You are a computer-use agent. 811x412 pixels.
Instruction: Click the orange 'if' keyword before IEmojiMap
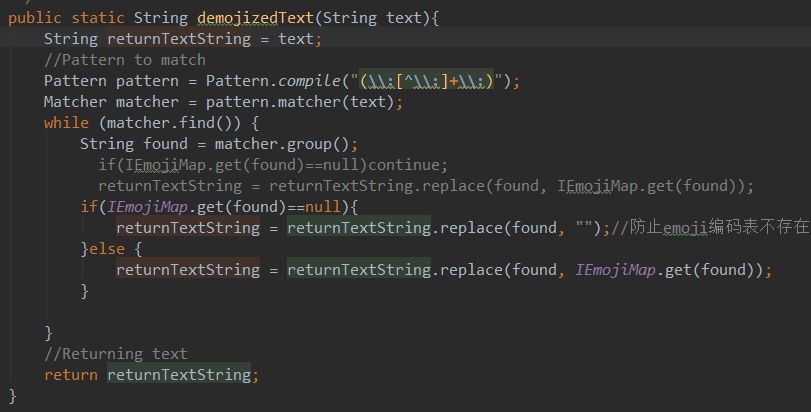tap(89, 207)
